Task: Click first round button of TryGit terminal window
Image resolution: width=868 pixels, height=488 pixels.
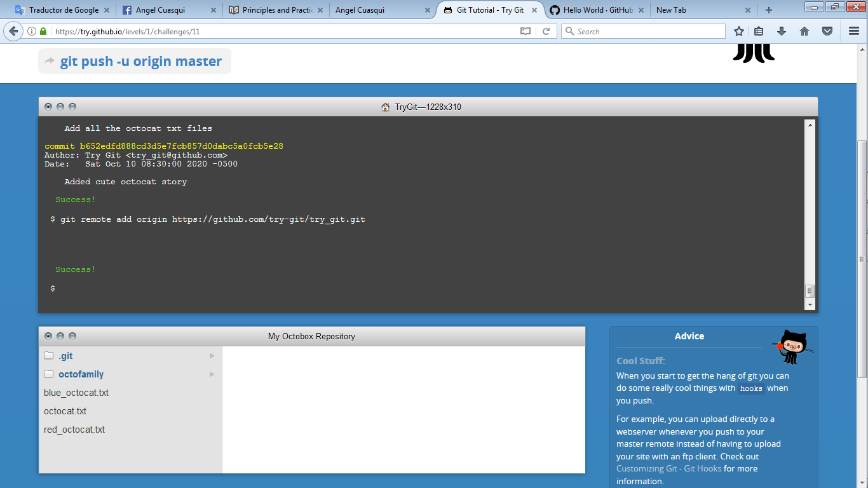Action: (48, 107)
